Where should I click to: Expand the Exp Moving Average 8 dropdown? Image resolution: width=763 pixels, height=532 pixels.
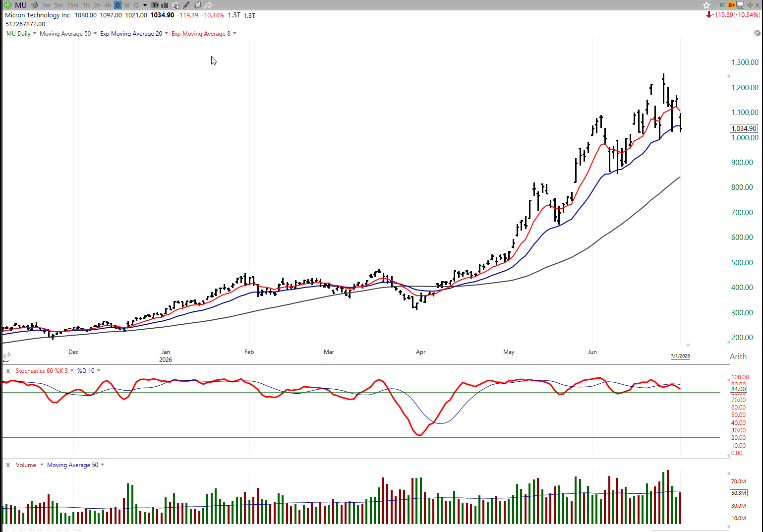point(235,34)
